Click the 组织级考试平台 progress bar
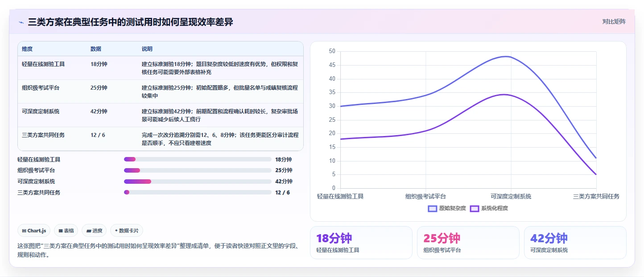The height and width of the screenshot is (277, 644). 198,170
